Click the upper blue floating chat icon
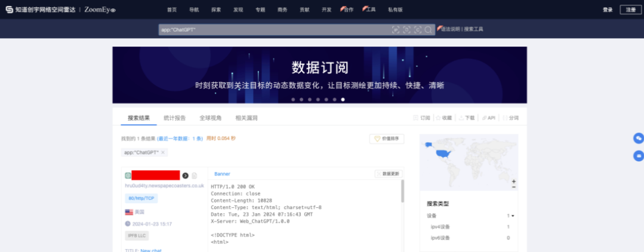The height and width of the screenshot is (252, 644). [638, 139]
